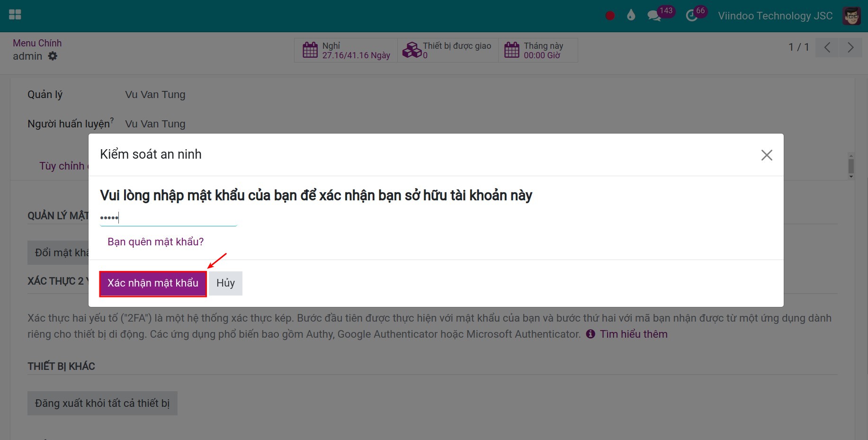Cancel with the Hủy button
The height and width of the screenshot is (440, 868).
[x=225, y=283]
